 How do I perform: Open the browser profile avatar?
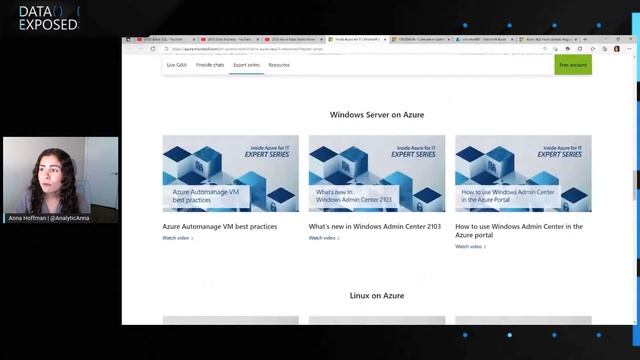click(617, 49)
